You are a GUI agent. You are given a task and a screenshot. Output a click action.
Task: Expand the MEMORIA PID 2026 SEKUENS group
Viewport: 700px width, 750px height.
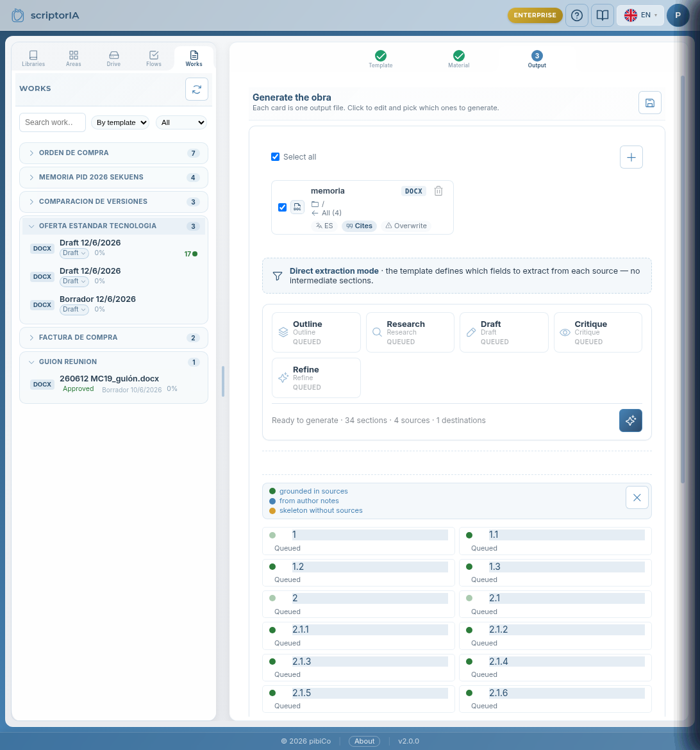coord(114,178)
